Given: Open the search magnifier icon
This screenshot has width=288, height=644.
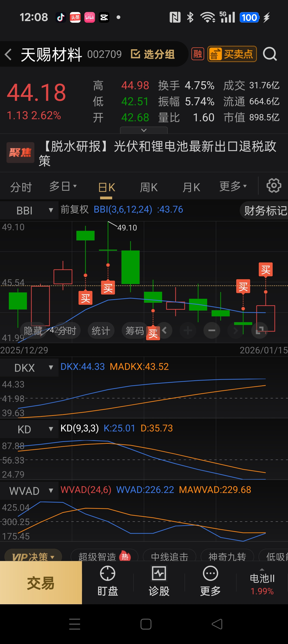Looking at the screenshot, I should click(270, 54).
